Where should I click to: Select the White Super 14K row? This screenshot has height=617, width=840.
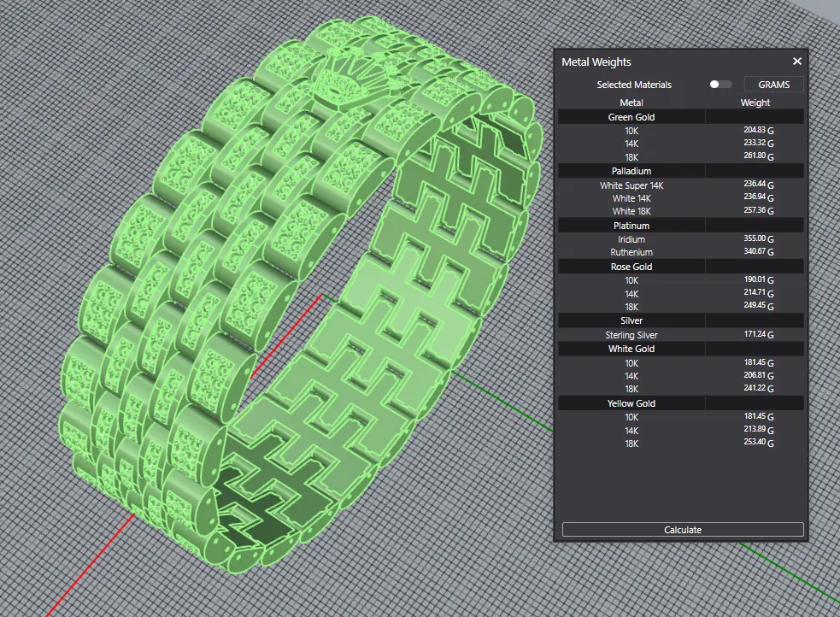[631, 185]
